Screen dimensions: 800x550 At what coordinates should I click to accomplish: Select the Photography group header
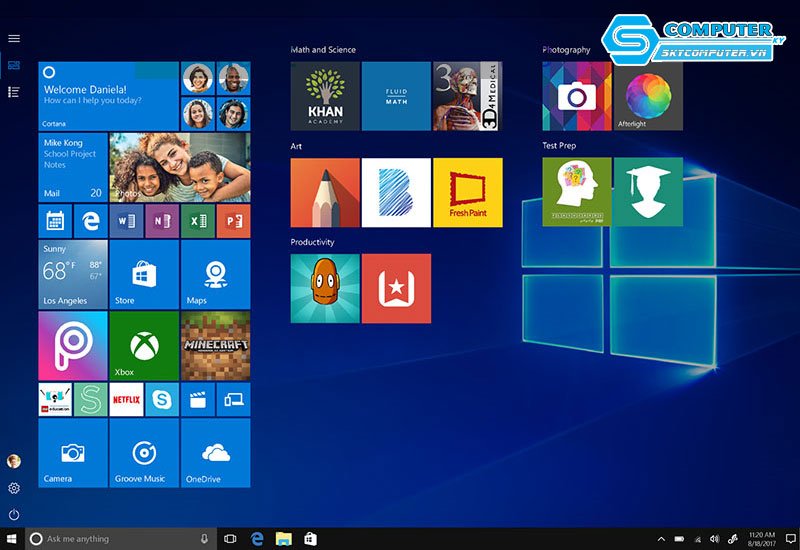(566, 49)
